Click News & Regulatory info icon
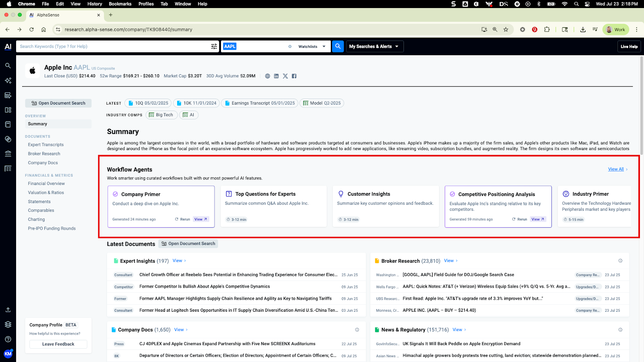 tap(620, 330)
